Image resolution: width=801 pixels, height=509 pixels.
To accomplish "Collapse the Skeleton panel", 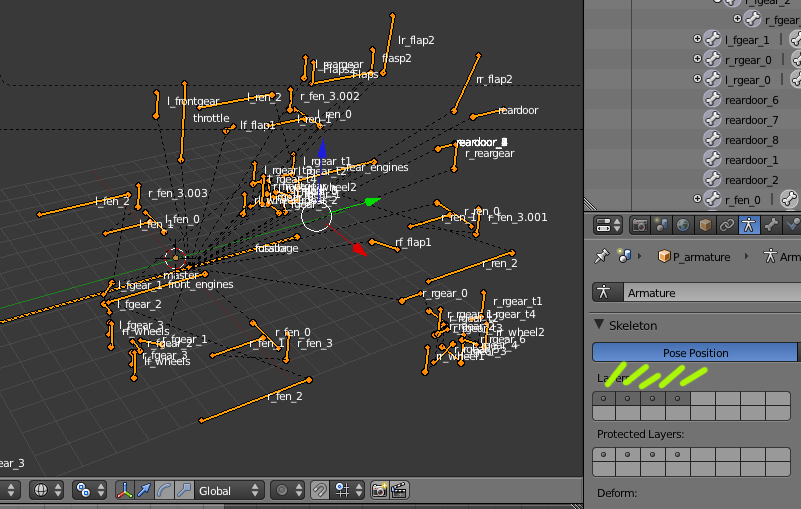I will click(x=600, y=325).
